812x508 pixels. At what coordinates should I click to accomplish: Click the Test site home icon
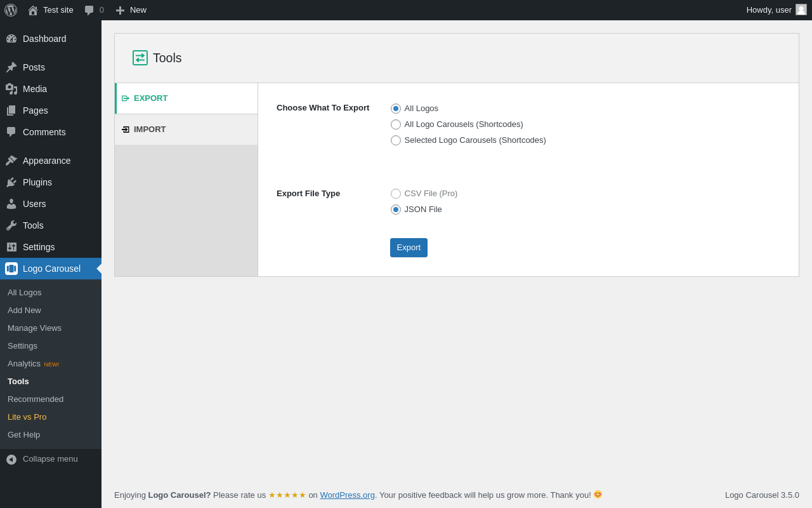pos(33,10)
